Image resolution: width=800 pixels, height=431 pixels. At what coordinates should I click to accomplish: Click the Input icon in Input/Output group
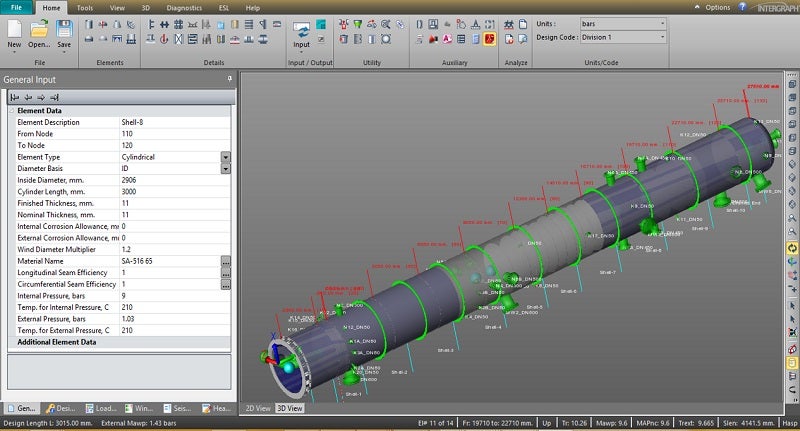[x=301, y=30]
